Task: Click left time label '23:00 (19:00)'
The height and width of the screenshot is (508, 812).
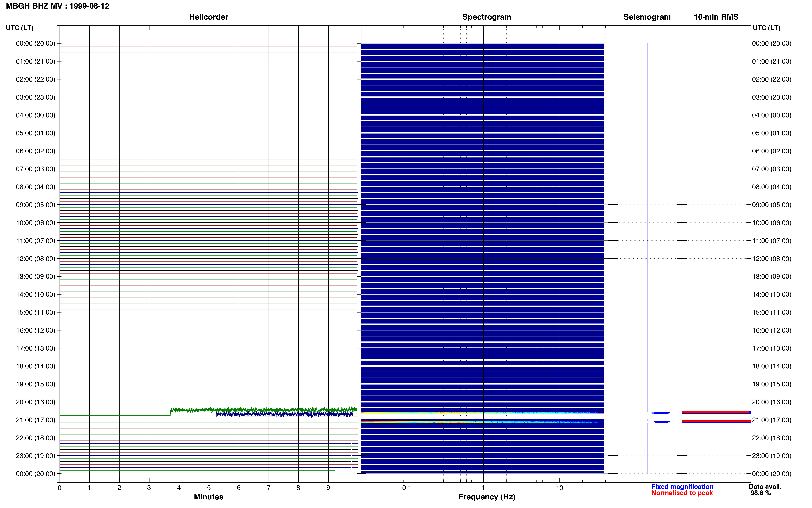Action: click(x=36, y=456)
